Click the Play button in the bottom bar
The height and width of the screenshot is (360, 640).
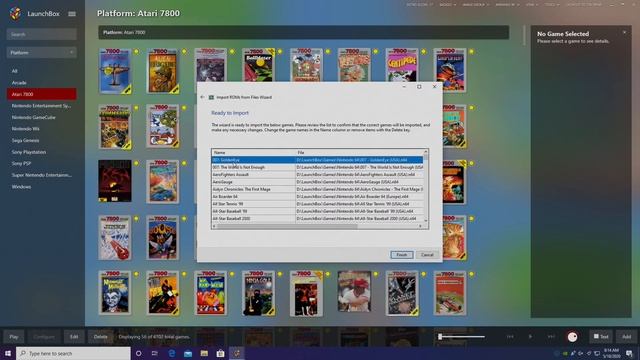14,337
